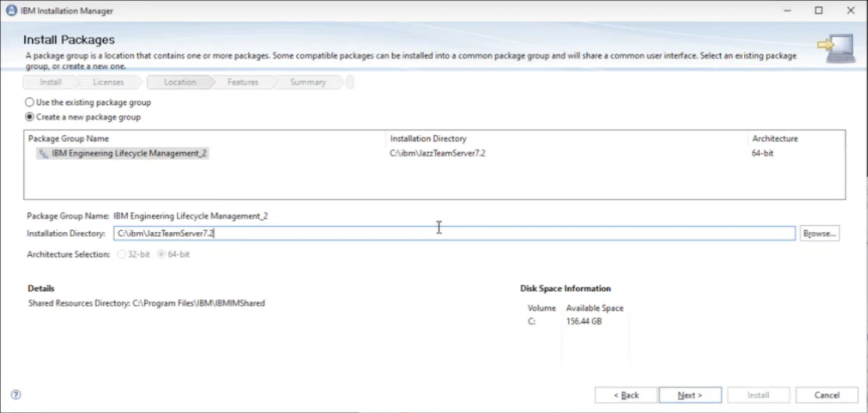Viewport: 868px width, 413px height.
Task: Click the C: volume entry
Action: click(532, 322)
